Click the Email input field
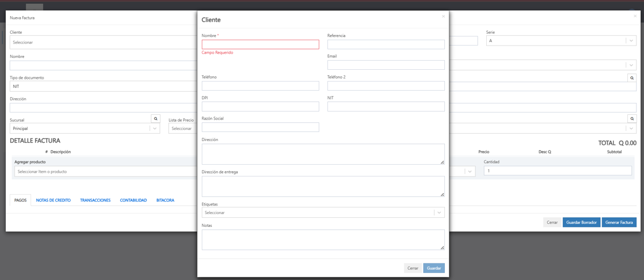The width and height of the screenshot is (644, 280). [386, 65]
